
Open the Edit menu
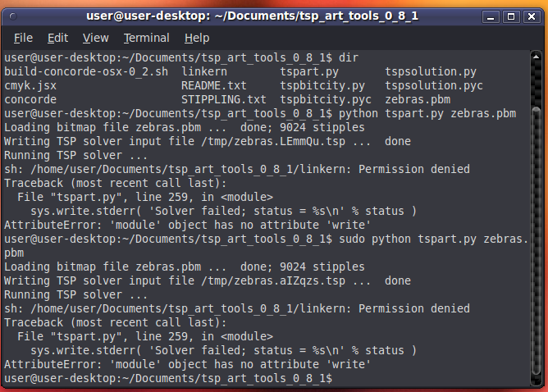pyautogui.click(x=57, y=38)
